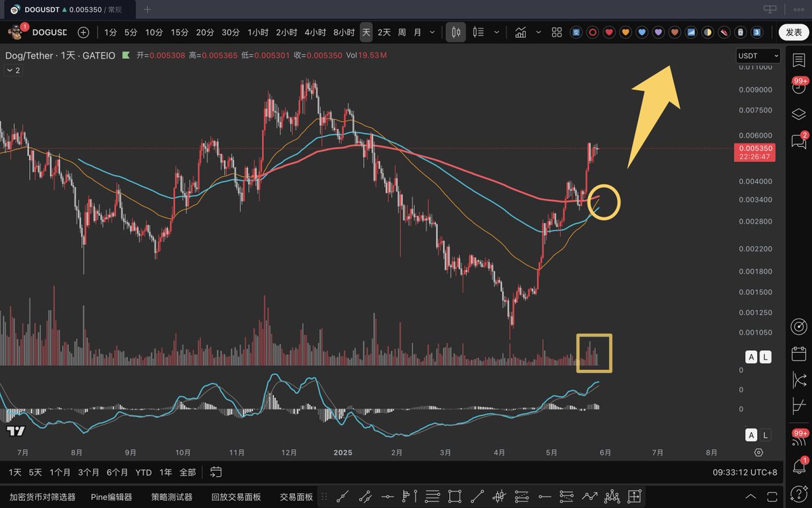Select the 月 monthly interval

418,32
